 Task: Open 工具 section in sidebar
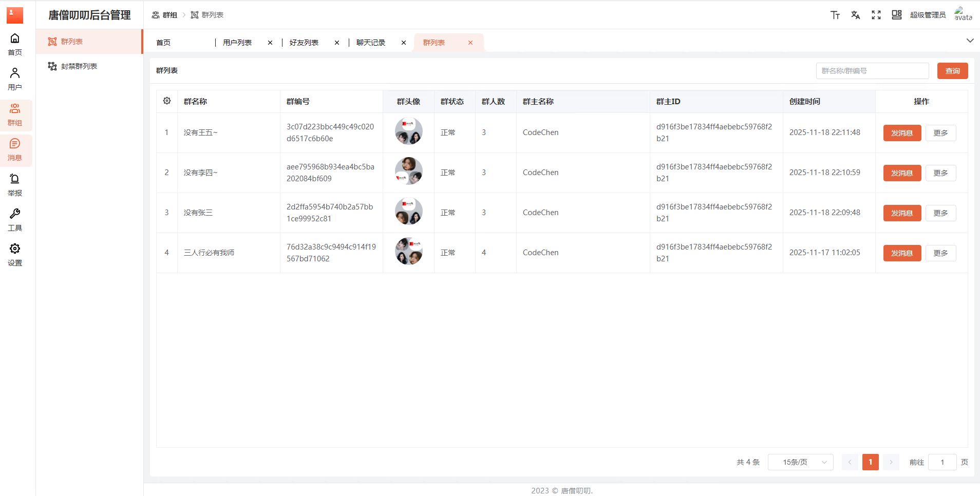(x=15, y=220)
